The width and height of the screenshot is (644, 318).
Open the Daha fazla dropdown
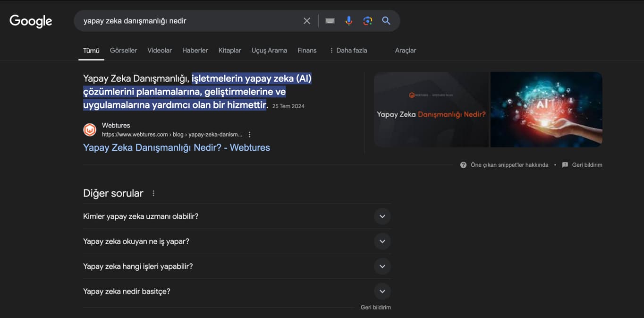tap(348, 50)
